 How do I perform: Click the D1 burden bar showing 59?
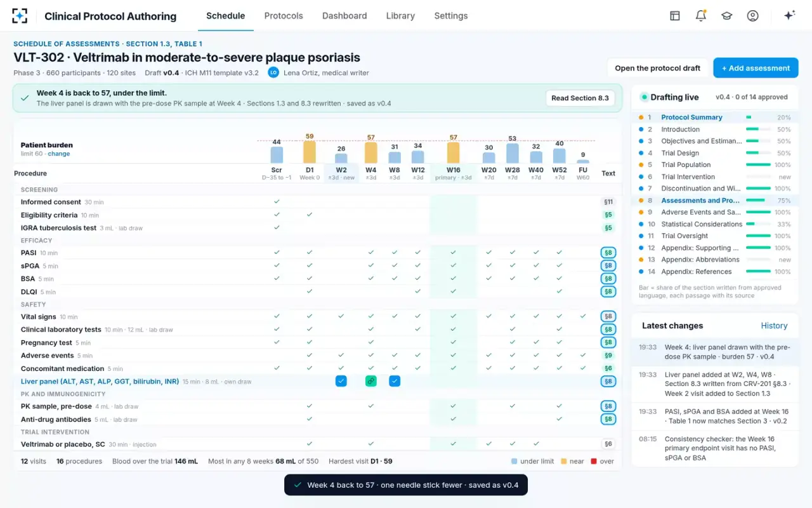click(x=310, y=152)
